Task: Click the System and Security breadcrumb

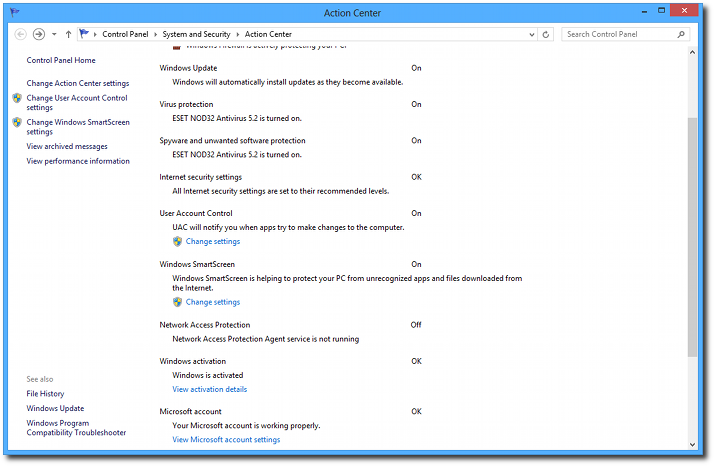Action: point(196,34)
